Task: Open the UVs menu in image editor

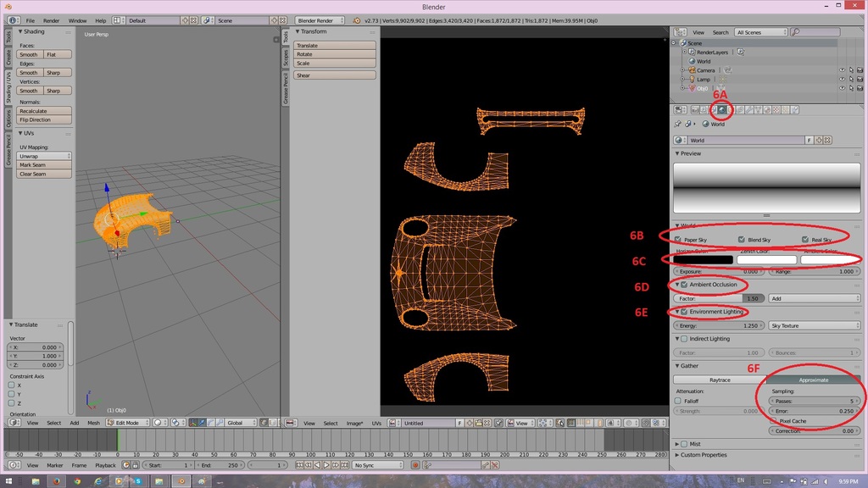Action: (x=376, y=423)
